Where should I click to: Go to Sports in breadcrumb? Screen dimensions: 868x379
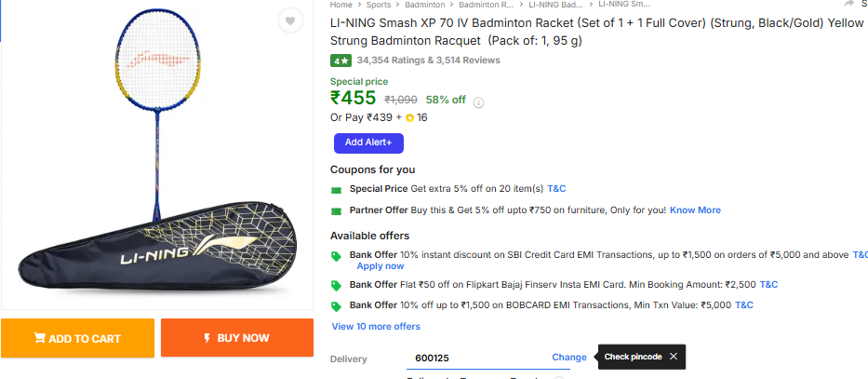pos(379,5)
